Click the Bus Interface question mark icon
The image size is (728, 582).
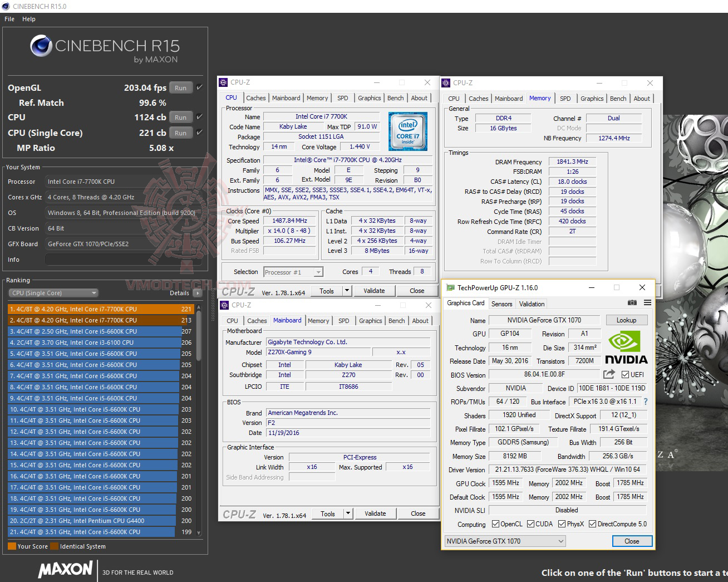tap(646, 402)
